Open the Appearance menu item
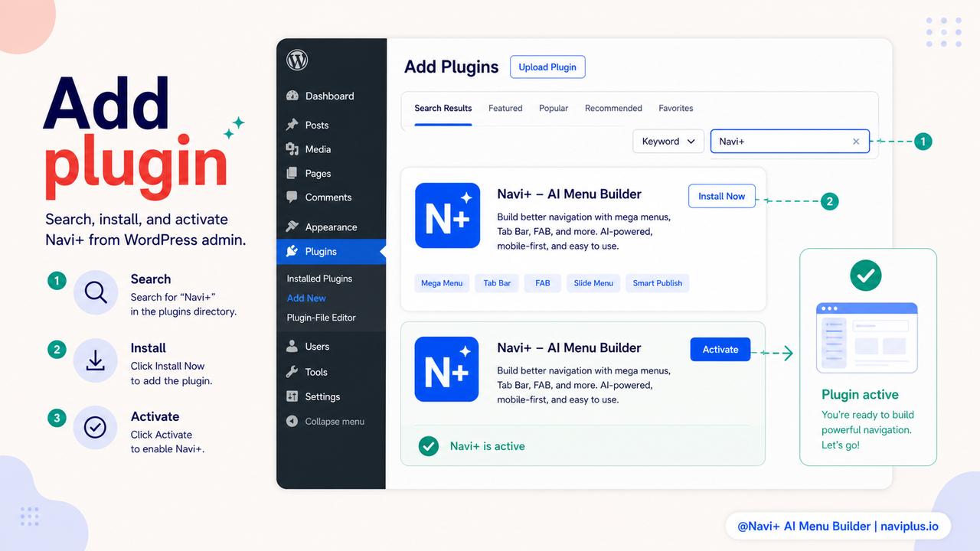Viewport: 980px width, 551px height. tap(331, 227)
